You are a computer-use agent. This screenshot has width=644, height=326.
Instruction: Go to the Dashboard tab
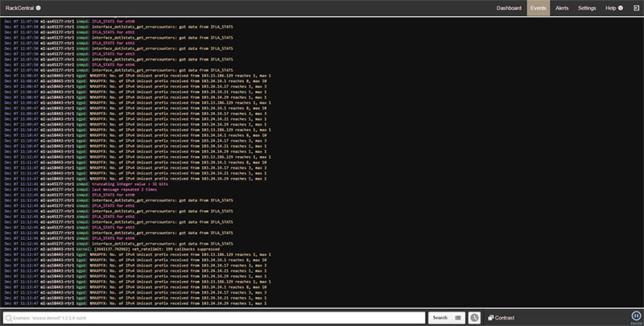509,8
